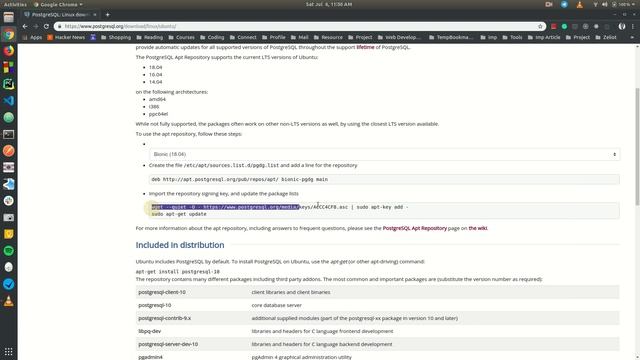This screenshot has width=640, height=360.
Task: Open Visual Studio Code from dock
Action: click(x=9, y=101)
